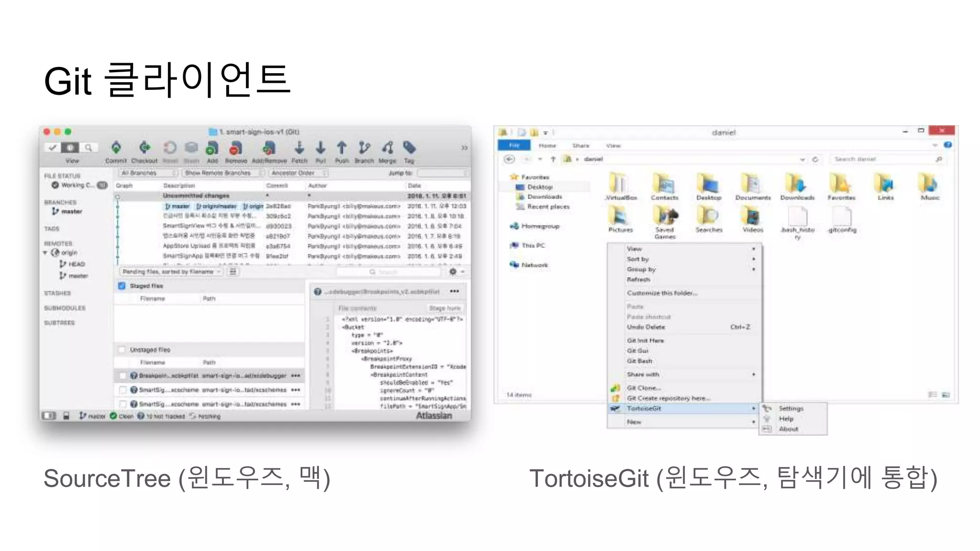980x551 pixels.
Task: Open the Home ribbon tab
Action: pyautogui.click(x=547, y=145)
